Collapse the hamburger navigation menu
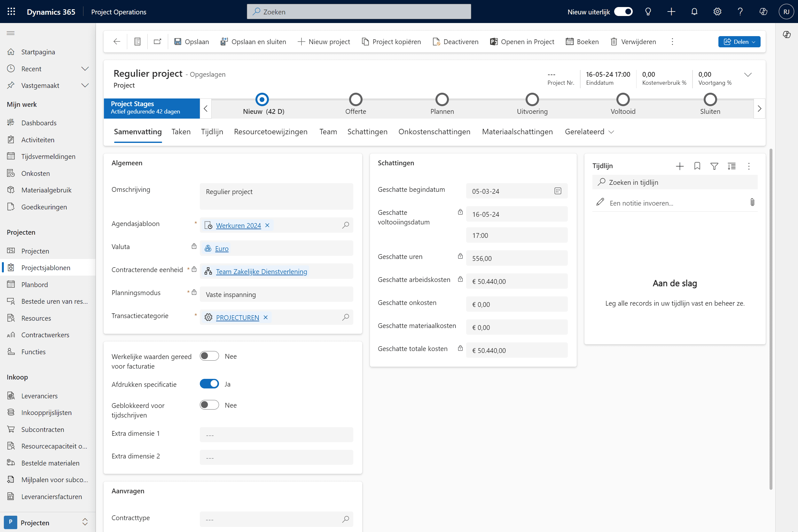The height and width of the screenshot is (532, 798). pyautogui.click(x=11, y=33)
